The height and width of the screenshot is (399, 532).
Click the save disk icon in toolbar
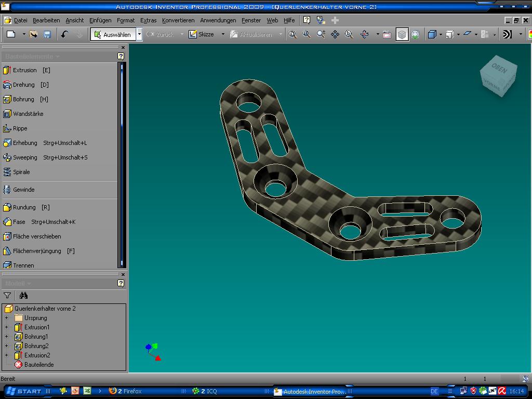click(47, 34)
